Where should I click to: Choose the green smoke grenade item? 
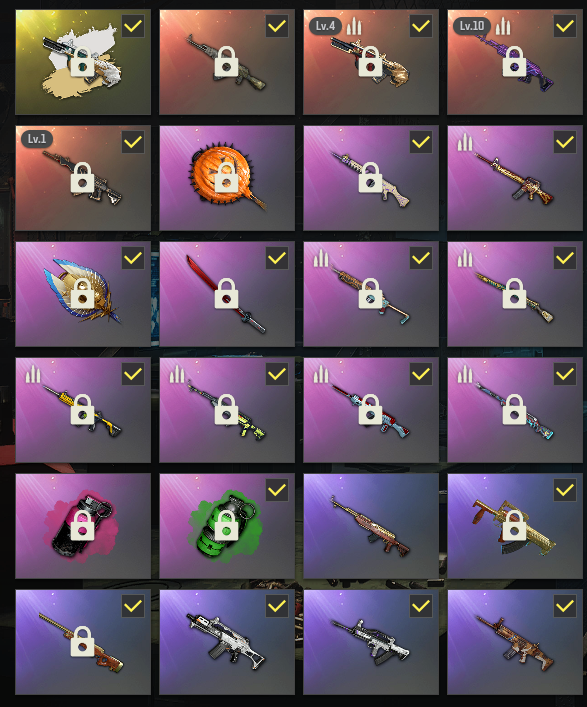(x=227, y=526)
